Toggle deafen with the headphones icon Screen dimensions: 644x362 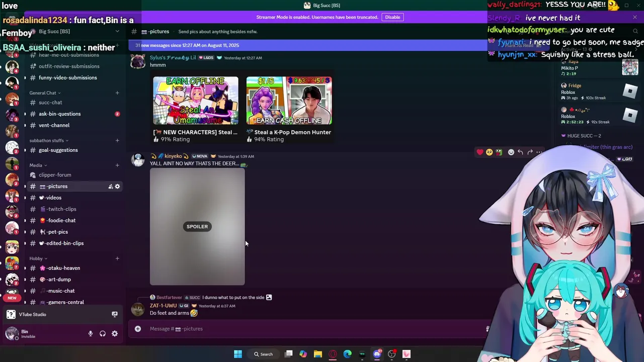pyautogui.click(x=103, y=333)
